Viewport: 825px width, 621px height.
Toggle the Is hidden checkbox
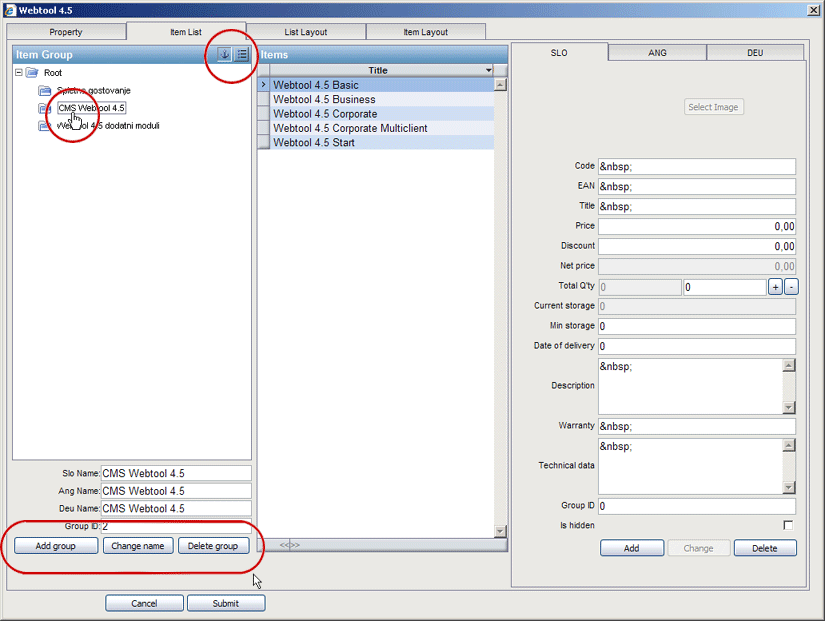(788, 525)
